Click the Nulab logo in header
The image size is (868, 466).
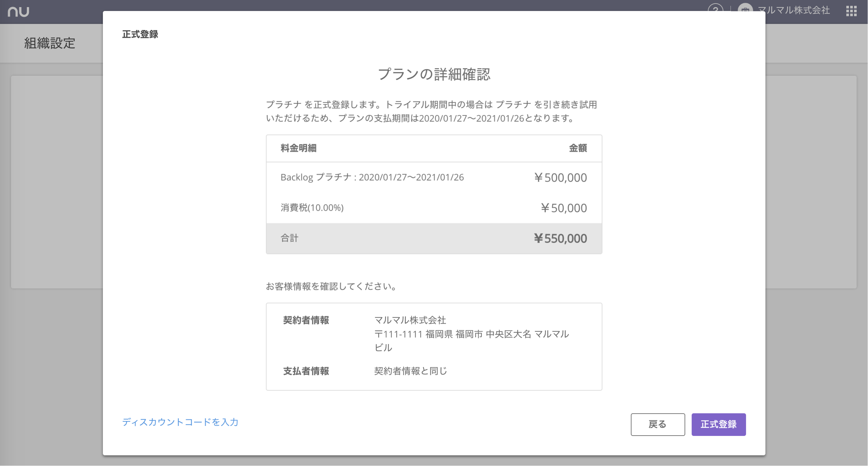tap(18, 11)
